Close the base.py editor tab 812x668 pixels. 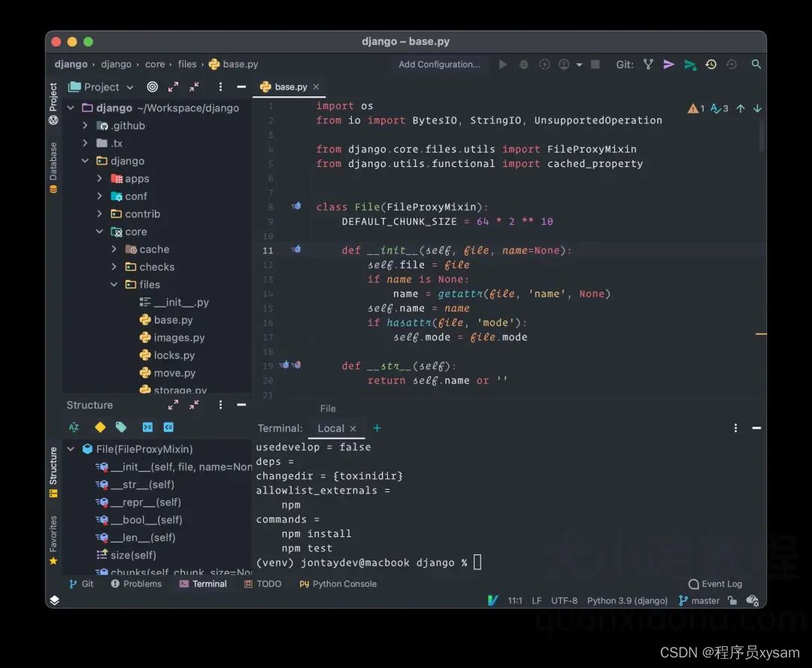pos(317,87)
